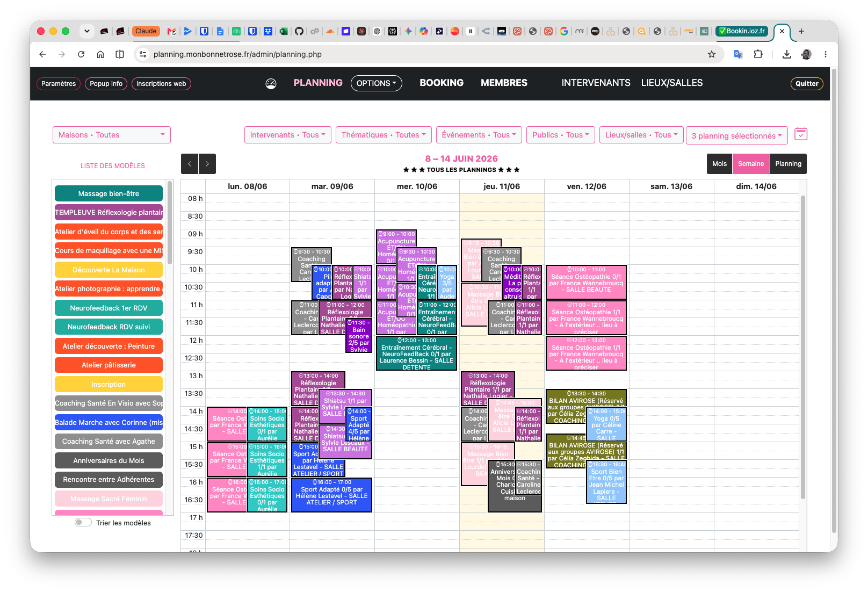This screenshot has width=868, height=592.
Task: Open the profile avatar in browser toolbar
Action: 806,54
